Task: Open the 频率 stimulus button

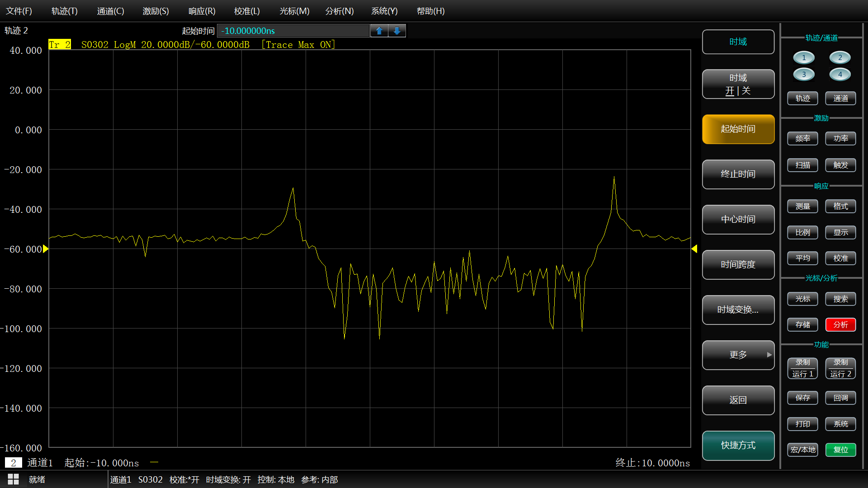Action: [x=802, y=139]
